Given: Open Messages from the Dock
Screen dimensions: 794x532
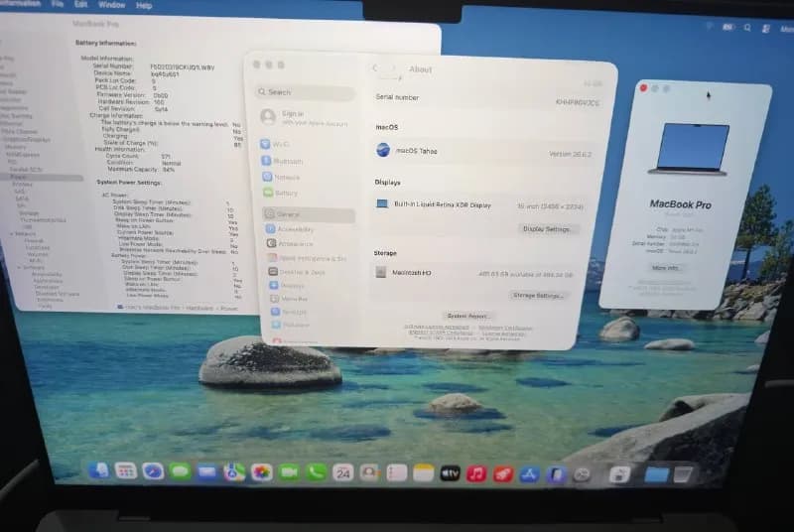Looking at the screenshot, I should coord(180,471).
